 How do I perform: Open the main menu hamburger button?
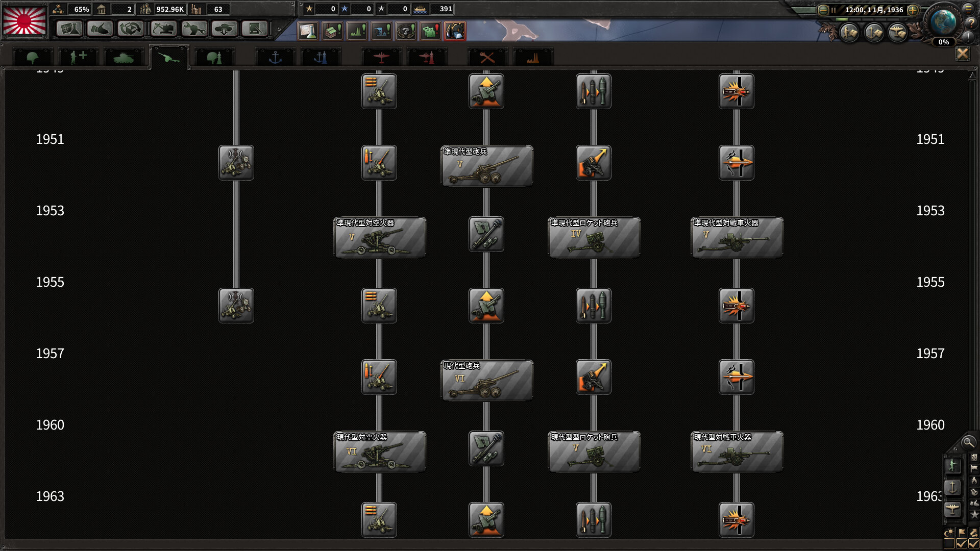coord(968,9)
